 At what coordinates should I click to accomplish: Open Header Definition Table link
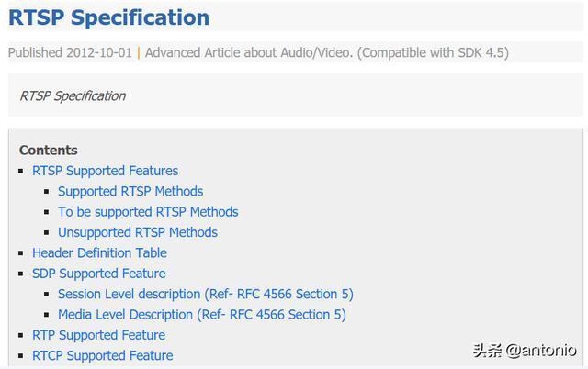coord(99,252)
